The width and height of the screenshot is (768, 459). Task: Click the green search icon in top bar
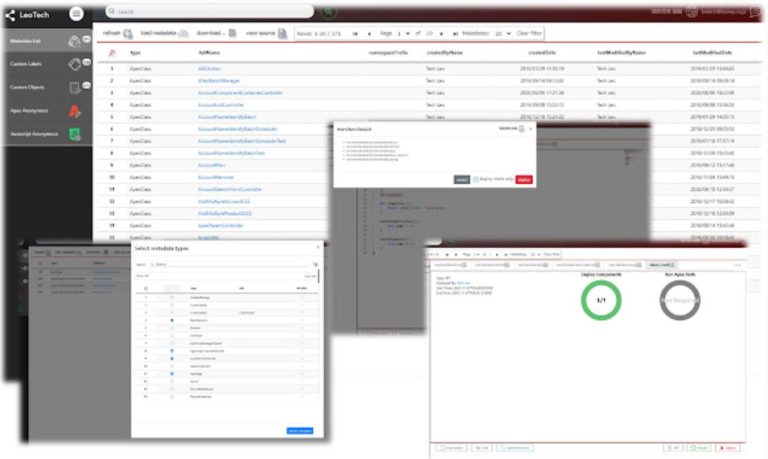[330, 11]
